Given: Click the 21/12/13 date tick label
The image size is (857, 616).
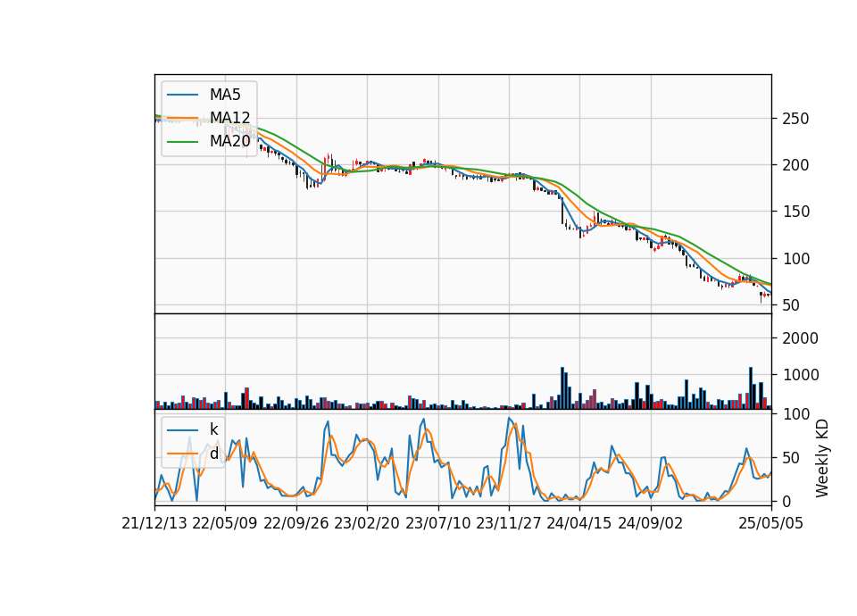Looking at the screenshot, I should click(154, 523).
